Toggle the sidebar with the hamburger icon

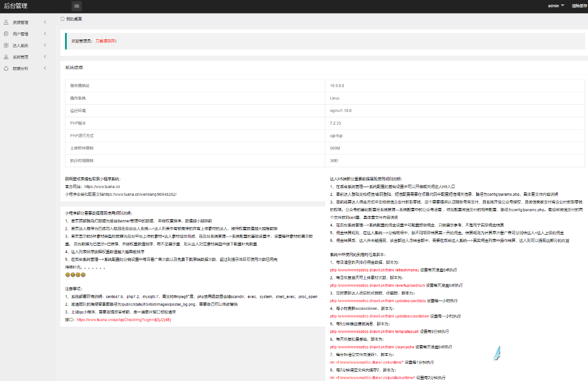(x=77, y=6)
